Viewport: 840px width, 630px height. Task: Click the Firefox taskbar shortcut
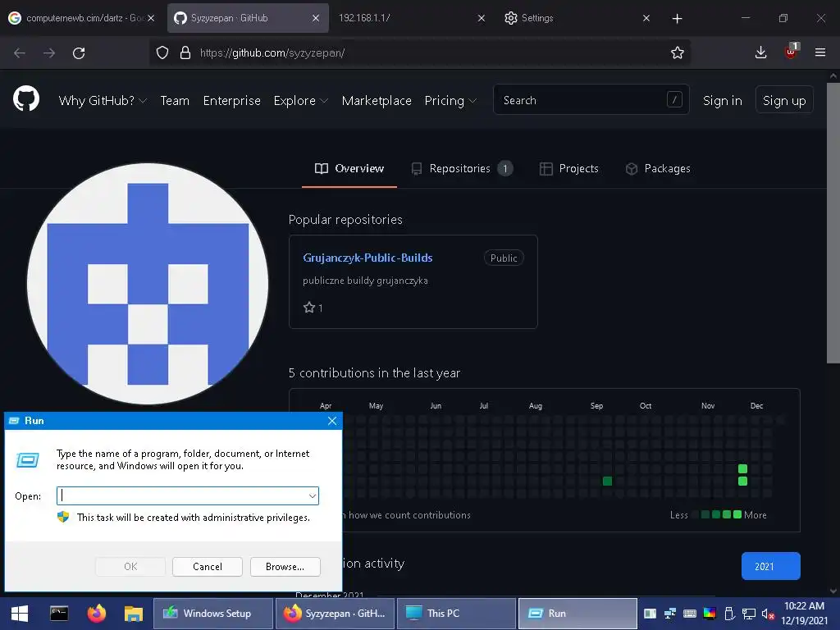tap(97, 614)
